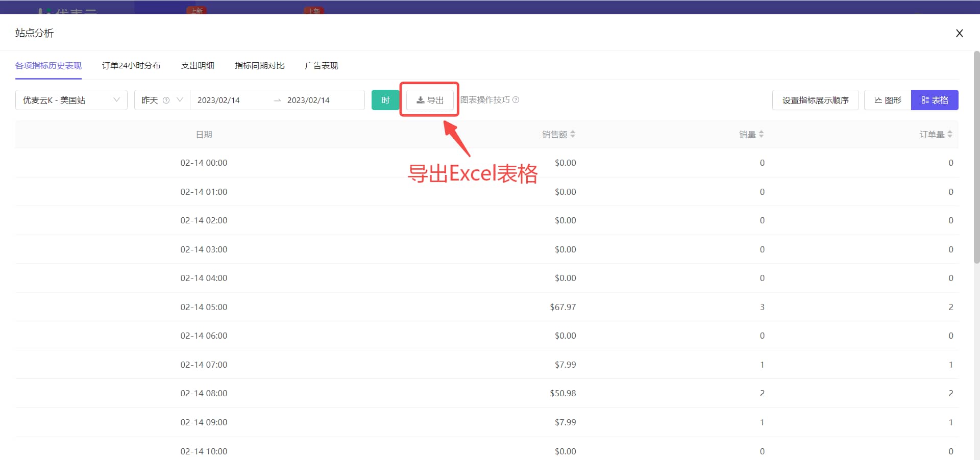Open the 优麦云K - 美国站 store dropdown
The height and width of the screenshot is (460, 980).
71,100
